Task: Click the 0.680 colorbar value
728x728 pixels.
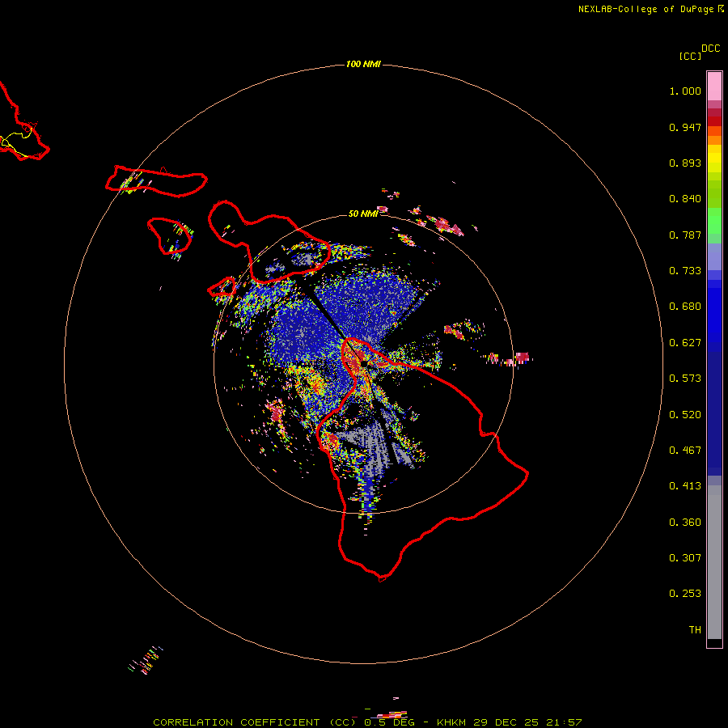Action: click(x=685, y=307)
